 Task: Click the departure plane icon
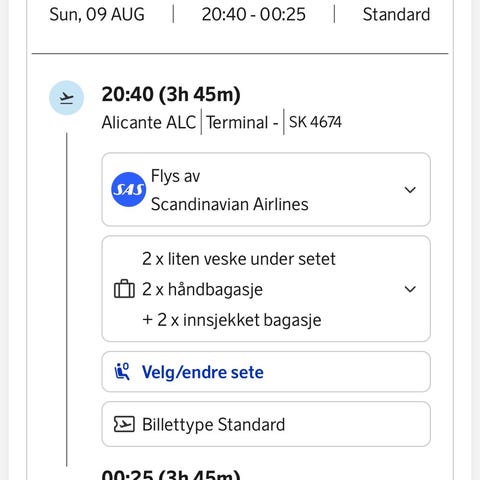[66, 98]
